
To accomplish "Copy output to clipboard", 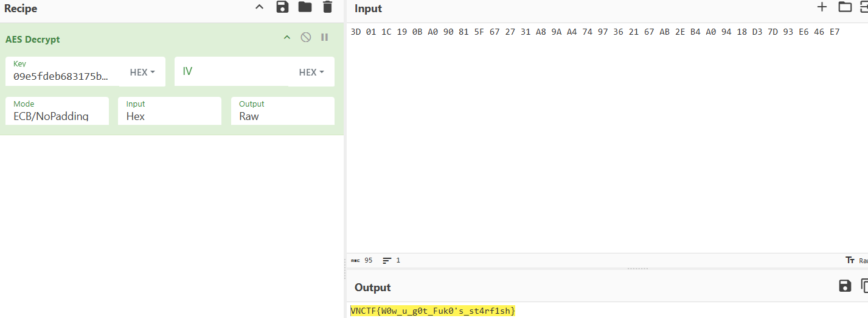I will (864, 286).
